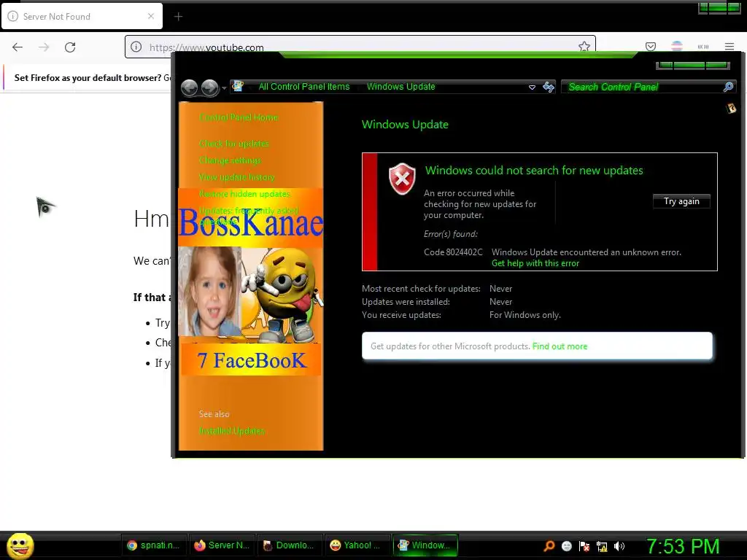Screen dimensions: 747x560
Task: Click the network tray icon
Action: point(602,546)
